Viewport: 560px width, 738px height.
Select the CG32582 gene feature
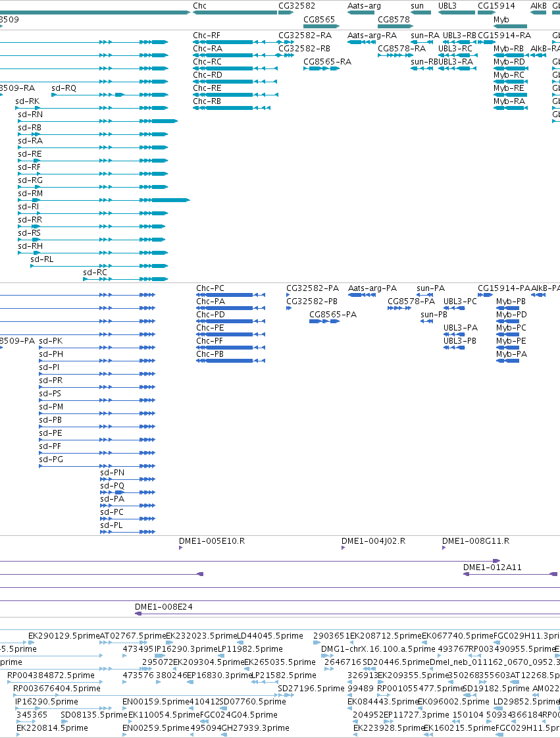286,13
